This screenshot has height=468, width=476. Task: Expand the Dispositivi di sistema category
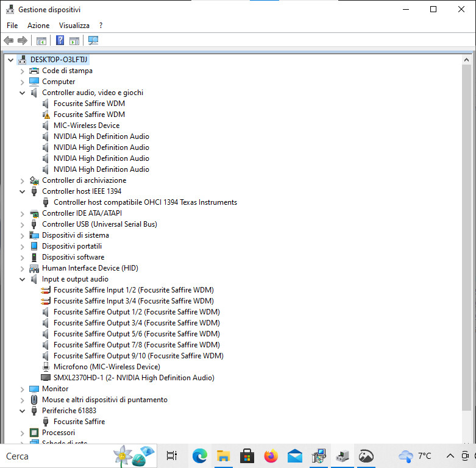[x=22, y=236]
